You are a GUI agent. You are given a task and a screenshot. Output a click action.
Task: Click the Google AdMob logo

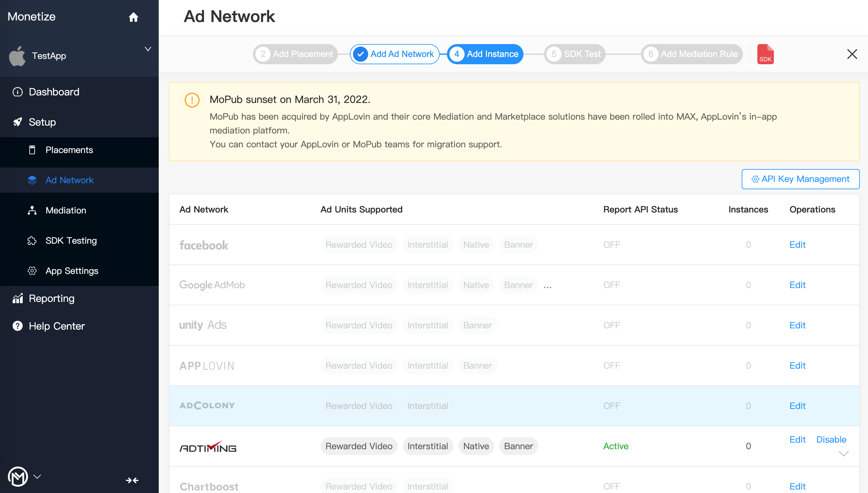212,285
